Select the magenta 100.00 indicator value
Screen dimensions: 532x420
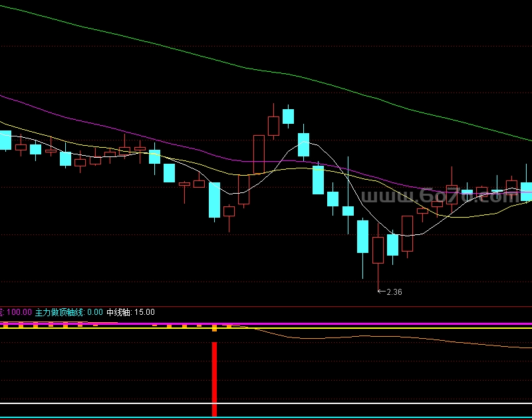(x=18, y=312)
